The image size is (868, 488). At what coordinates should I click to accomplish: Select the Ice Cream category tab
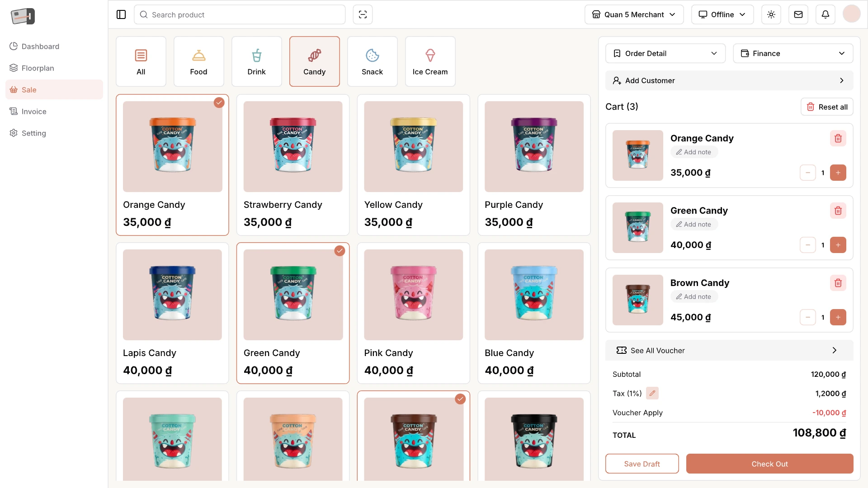coord(430,61)
